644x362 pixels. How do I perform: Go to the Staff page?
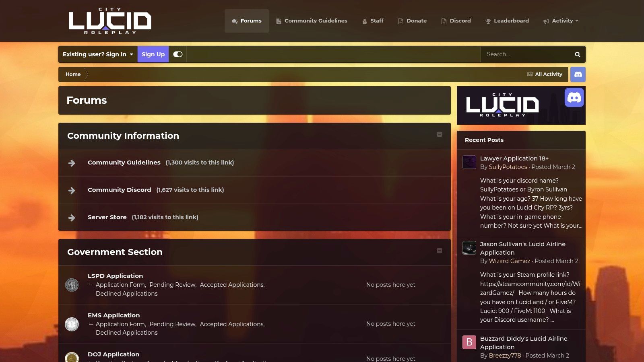click(373, 21)
